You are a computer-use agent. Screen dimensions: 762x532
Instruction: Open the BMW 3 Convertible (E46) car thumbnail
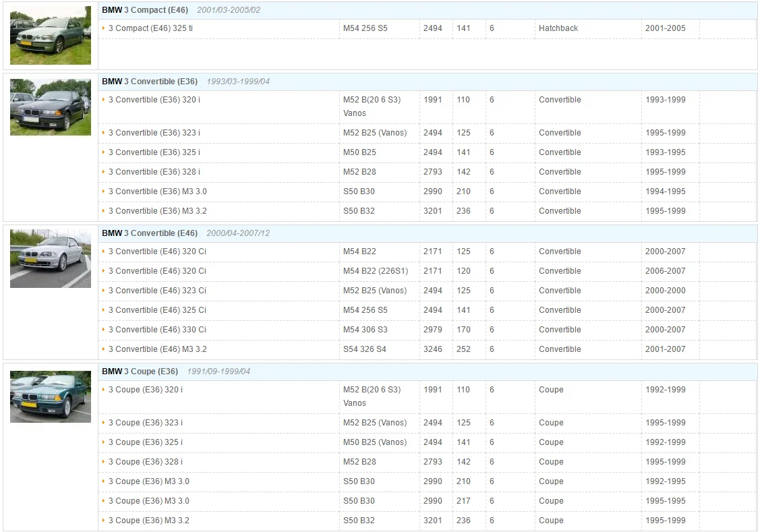[51, 259]
